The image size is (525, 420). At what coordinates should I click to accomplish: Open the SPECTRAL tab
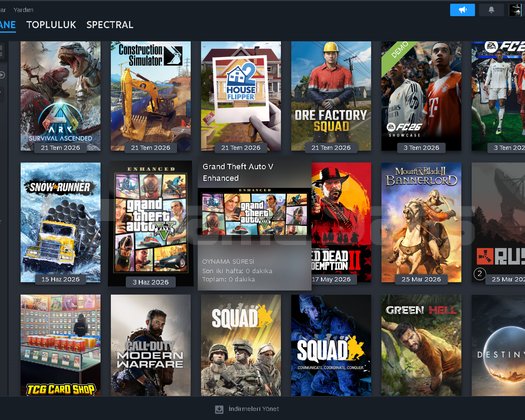click(x=110, y=25)
